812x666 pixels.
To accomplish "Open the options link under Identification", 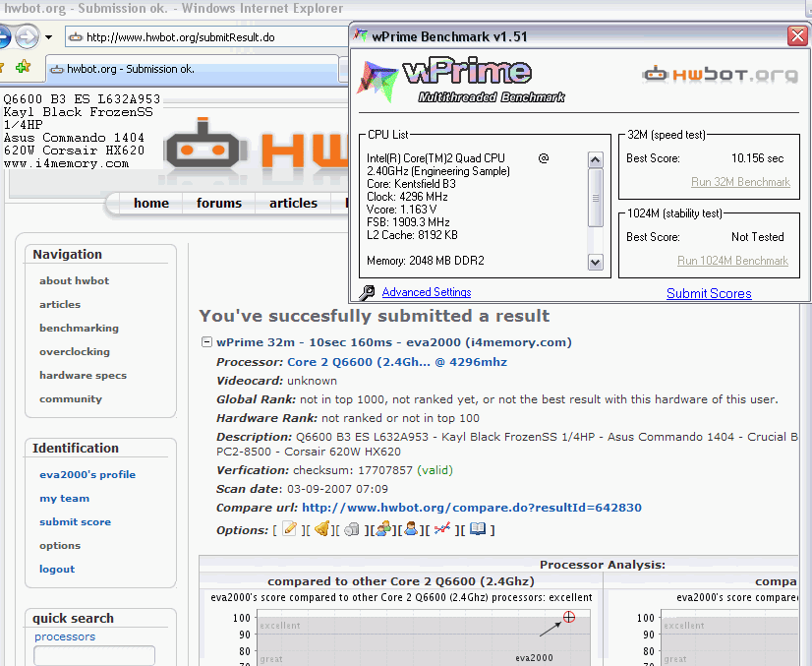I will pos(60,546).
